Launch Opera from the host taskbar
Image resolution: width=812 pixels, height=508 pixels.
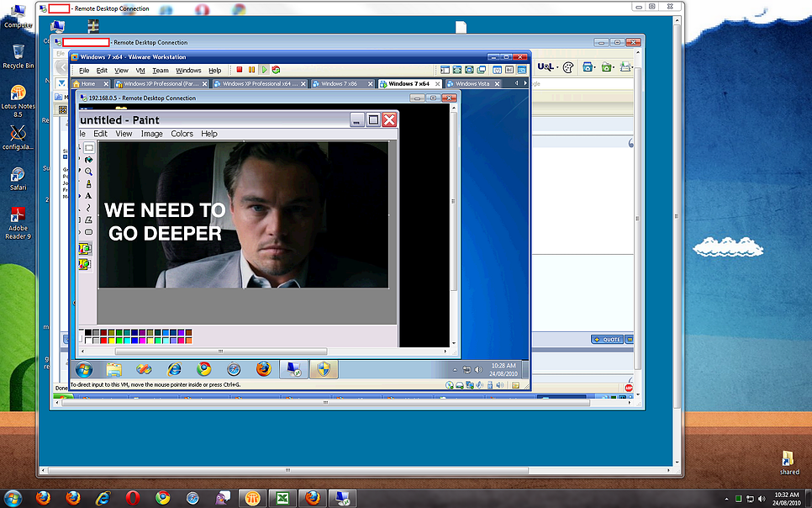click(x=133, y=498)
